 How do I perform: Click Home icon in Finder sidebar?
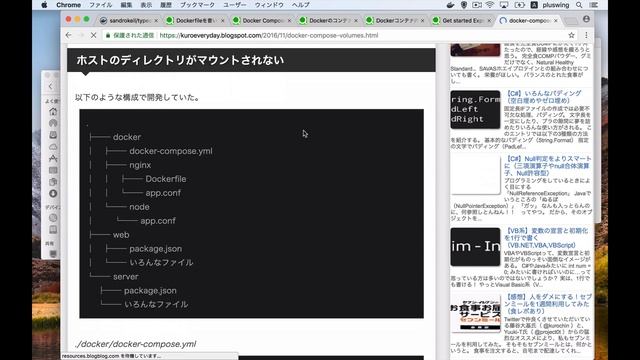coord(53,111)
